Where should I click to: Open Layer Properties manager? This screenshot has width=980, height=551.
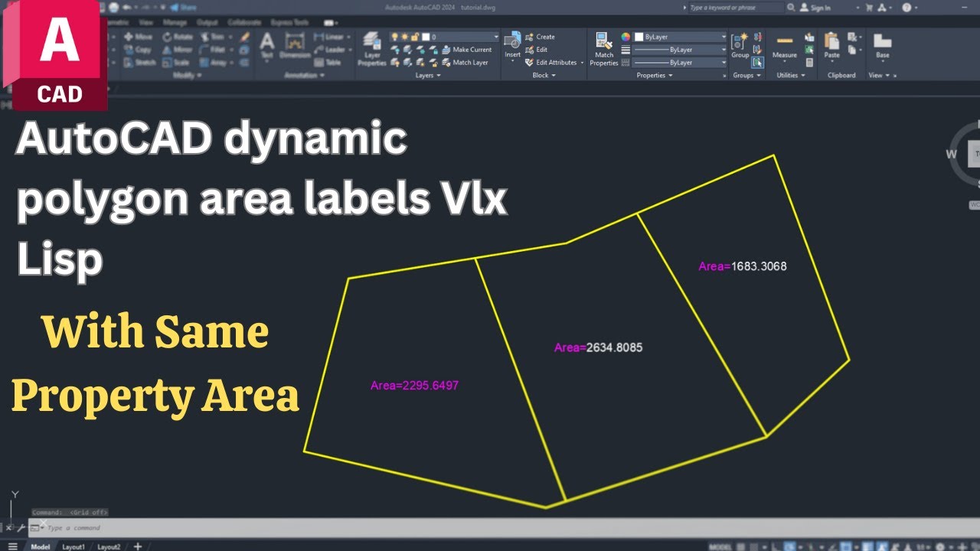371,49
